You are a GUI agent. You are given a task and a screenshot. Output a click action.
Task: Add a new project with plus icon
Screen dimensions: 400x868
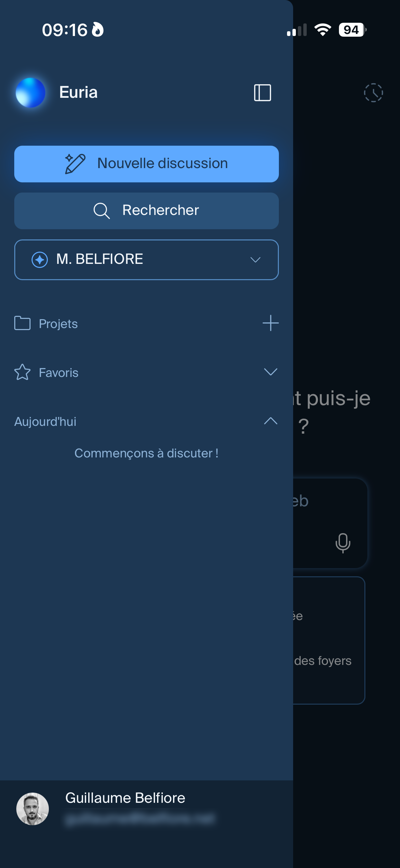(x=270, y=323)
